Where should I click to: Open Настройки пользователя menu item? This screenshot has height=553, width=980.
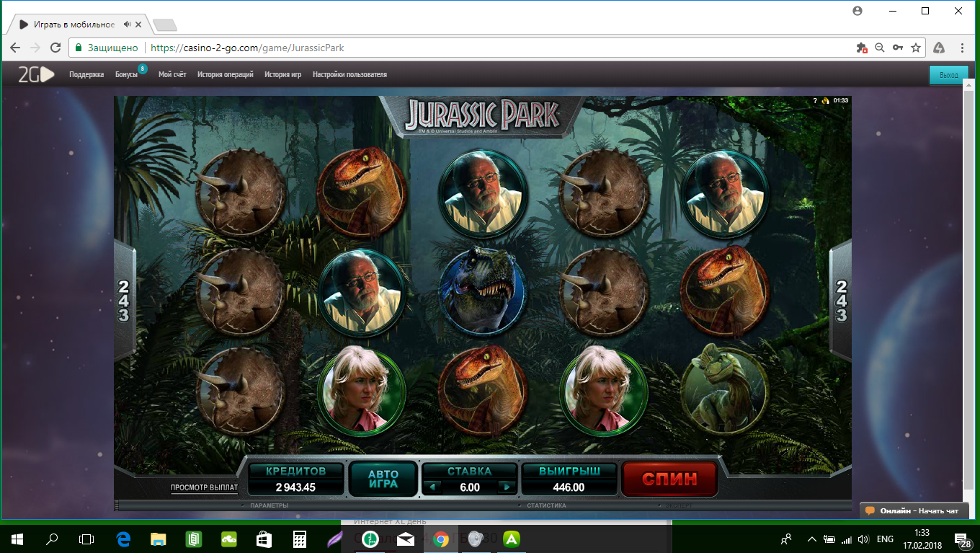click(349, 74)
